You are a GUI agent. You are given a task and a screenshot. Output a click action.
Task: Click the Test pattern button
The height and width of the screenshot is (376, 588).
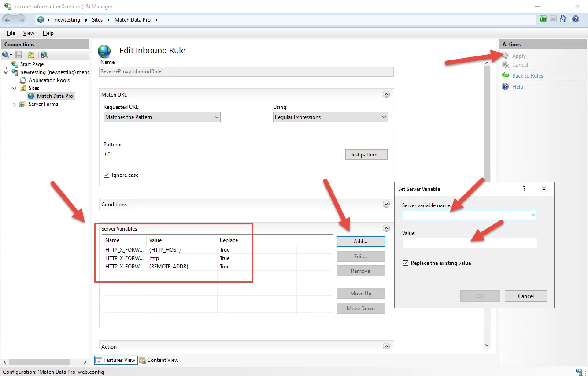(x=366, y=155)
